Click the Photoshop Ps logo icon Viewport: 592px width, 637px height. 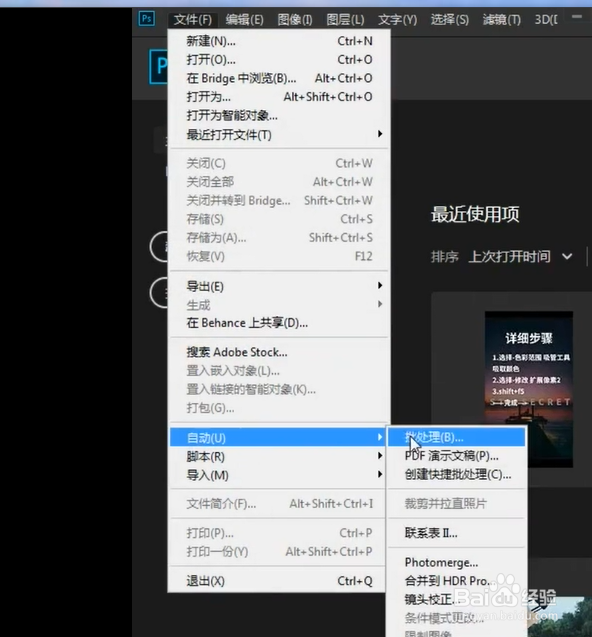(x=146, y=19)
